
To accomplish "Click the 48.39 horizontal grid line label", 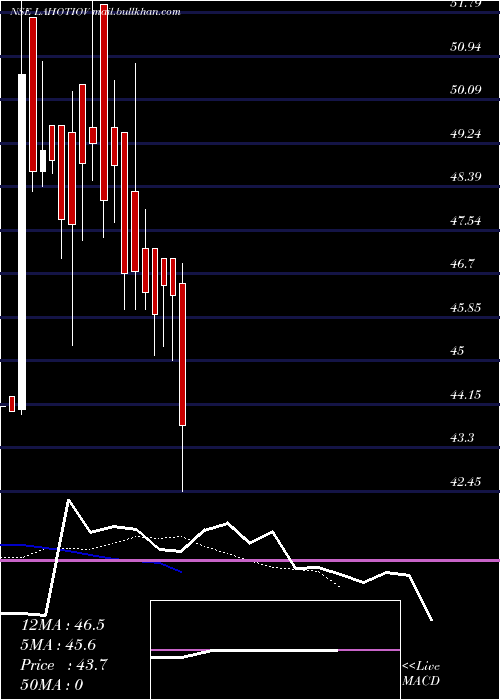I will pyautogui.click(x=466, y=176).
